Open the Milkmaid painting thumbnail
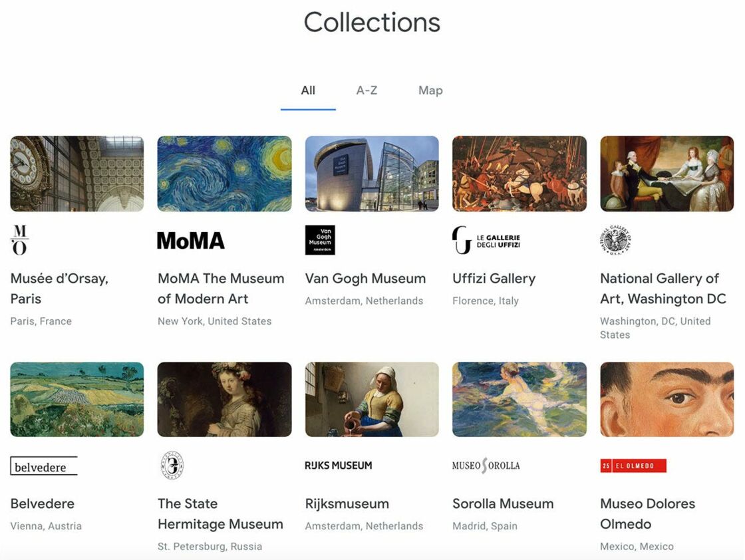745x560 pixels. coord(372,400)
